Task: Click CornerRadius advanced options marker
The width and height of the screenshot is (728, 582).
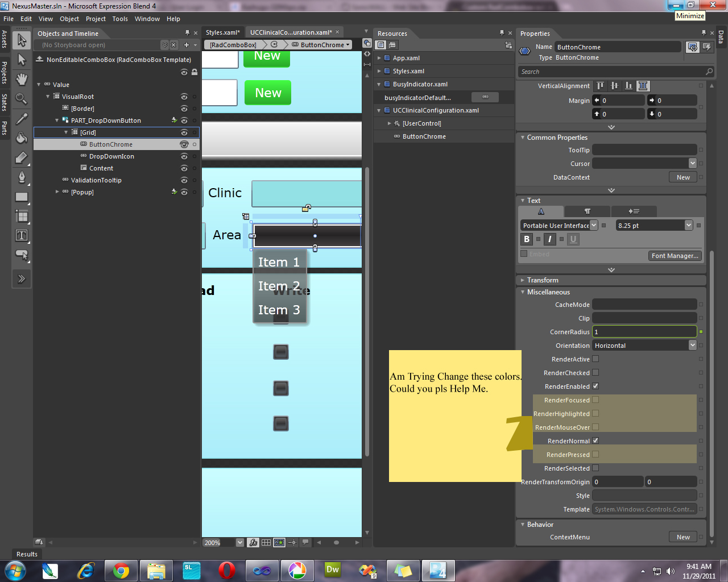Action: 701,332
